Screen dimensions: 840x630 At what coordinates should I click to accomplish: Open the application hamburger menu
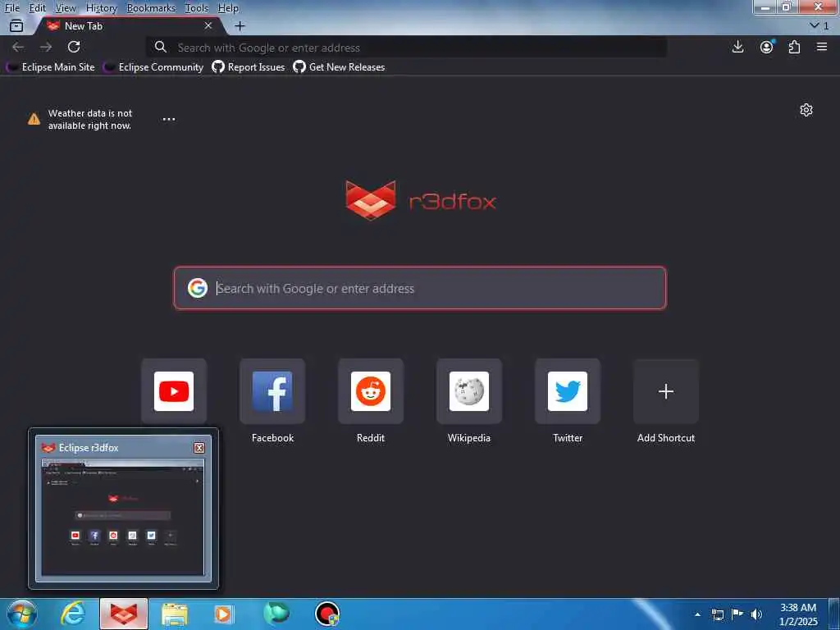point(822,47)
